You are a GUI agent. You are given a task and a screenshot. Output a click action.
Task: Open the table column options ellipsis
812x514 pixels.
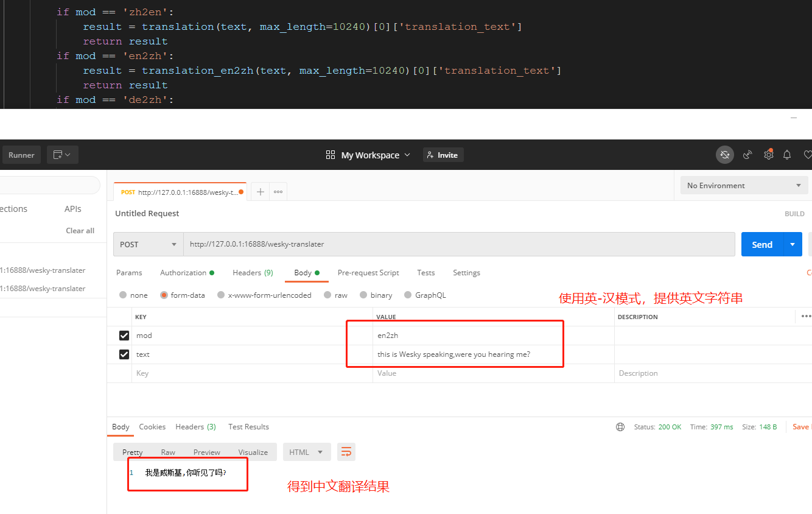[806, 316]
